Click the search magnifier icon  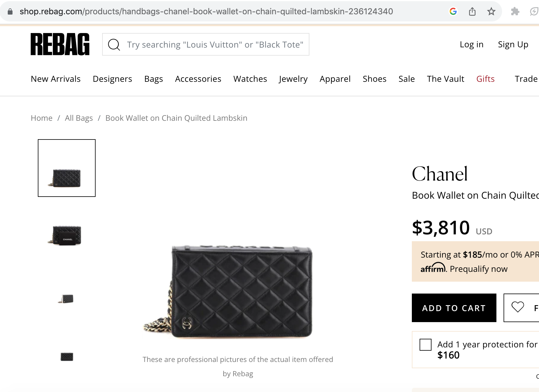114,45
